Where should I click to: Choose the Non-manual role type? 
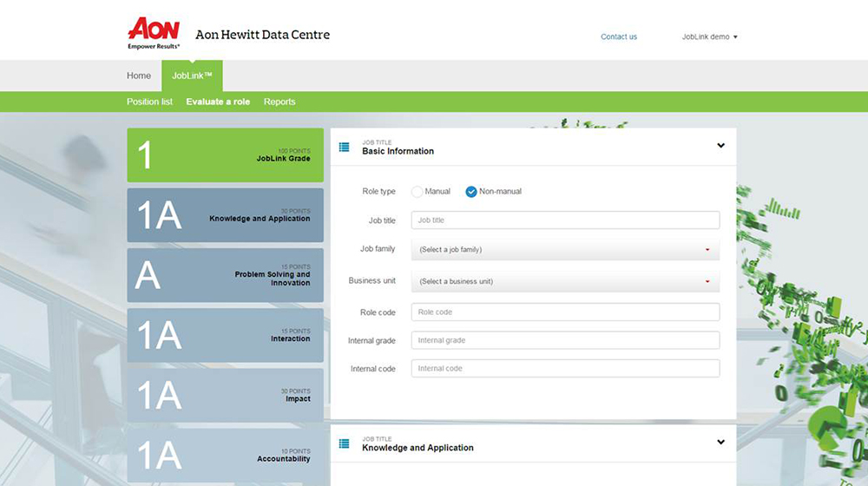[x=471, y=191]
